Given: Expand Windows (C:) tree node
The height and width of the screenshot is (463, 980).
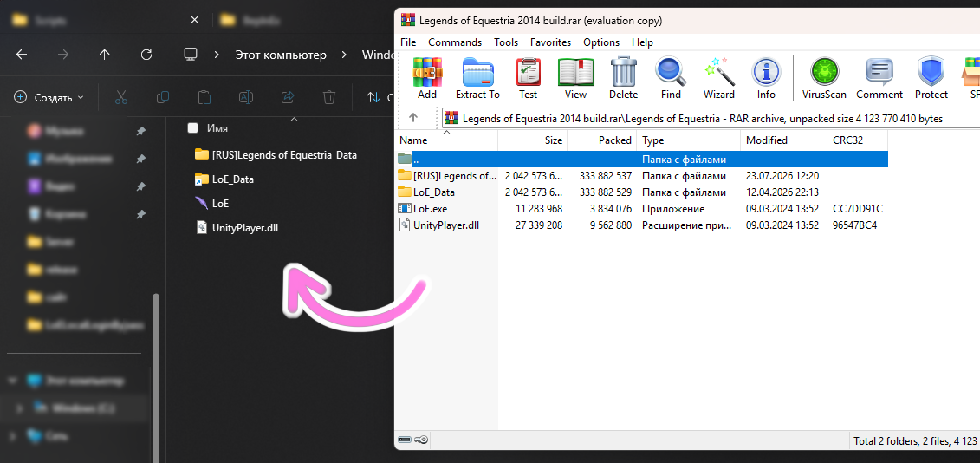Looking at the screenshot, I should (x=19, y=408).
